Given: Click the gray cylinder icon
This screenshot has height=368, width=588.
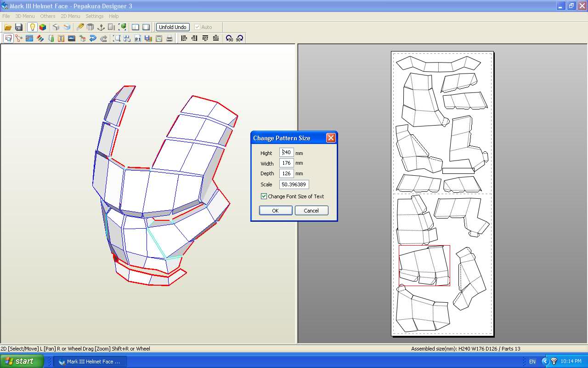Looking at the screenshot, I should click(90, 27).
